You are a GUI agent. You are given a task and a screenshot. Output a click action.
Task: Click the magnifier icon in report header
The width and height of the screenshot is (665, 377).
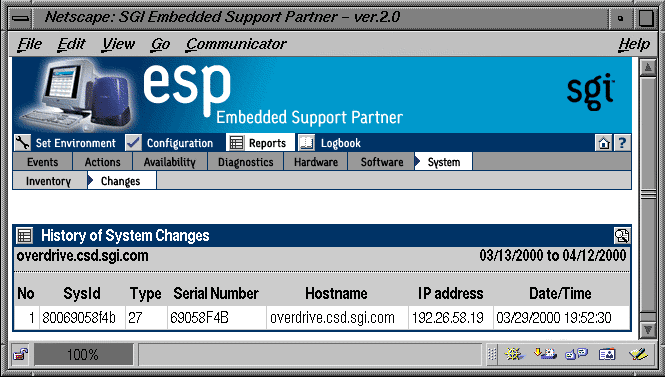[x=622, y=235]
